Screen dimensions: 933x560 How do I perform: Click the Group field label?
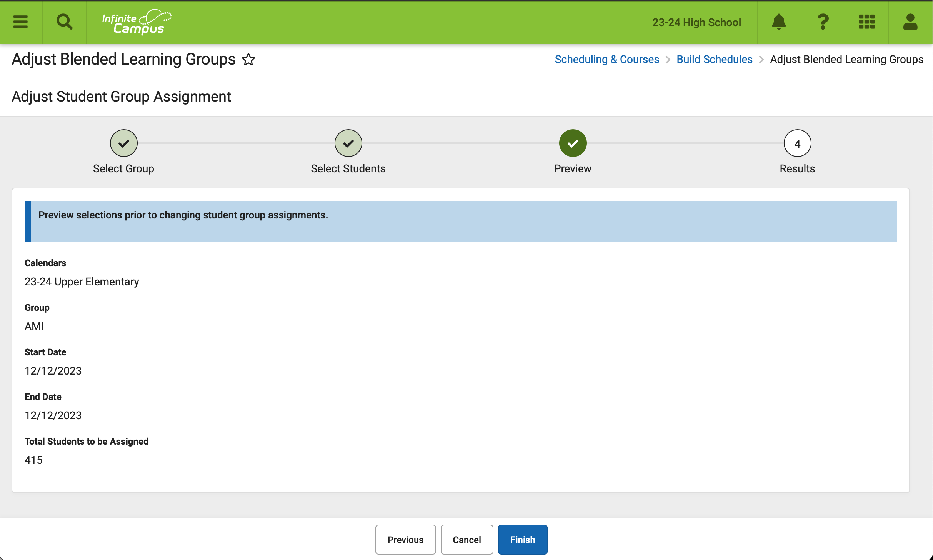(37, 308)
